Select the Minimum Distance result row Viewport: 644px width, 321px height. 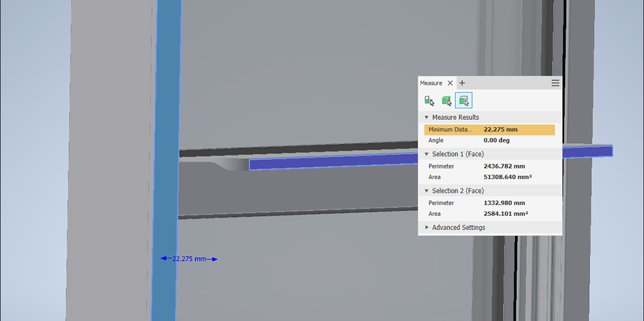(489, 130)
